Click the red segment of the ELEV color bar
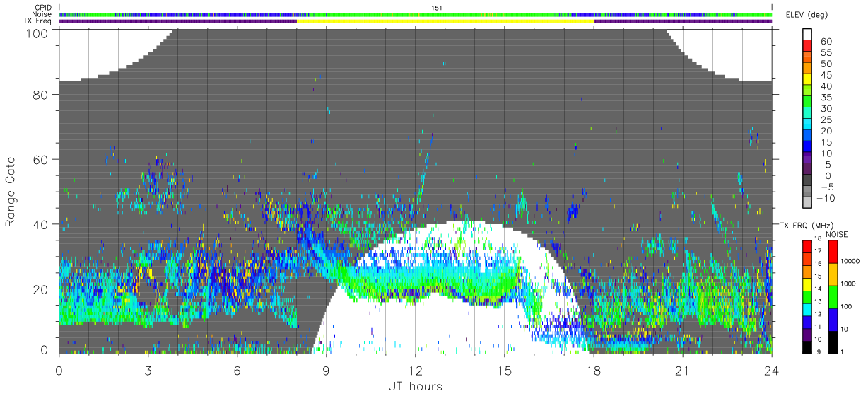Viewport: 868px width, 401px height. coord(807,47)
